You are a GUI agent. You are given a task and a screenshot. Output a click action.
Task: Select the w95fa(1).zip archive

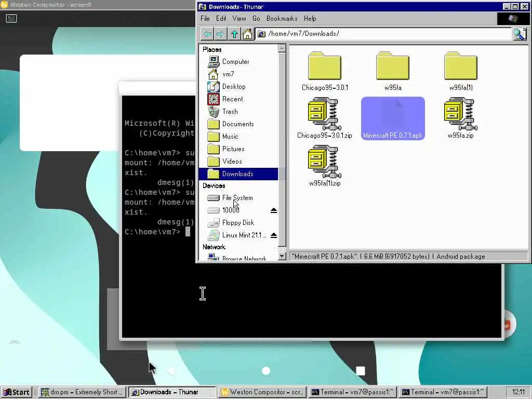tap(325, 166)
